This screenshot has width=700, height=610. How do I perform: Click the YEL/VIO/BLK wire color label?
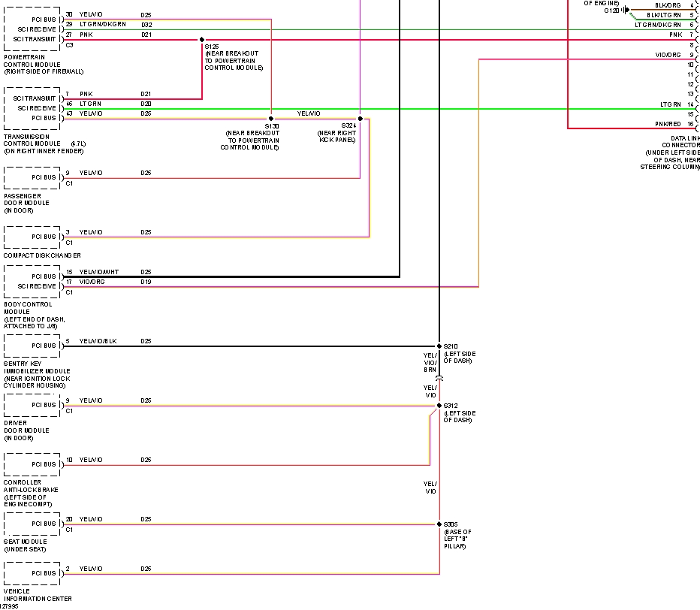pyautogui.click(x=98, y=341)
